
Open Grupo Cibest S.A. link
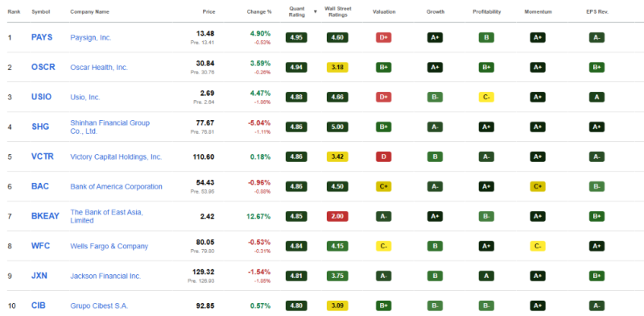click(99, 306)
